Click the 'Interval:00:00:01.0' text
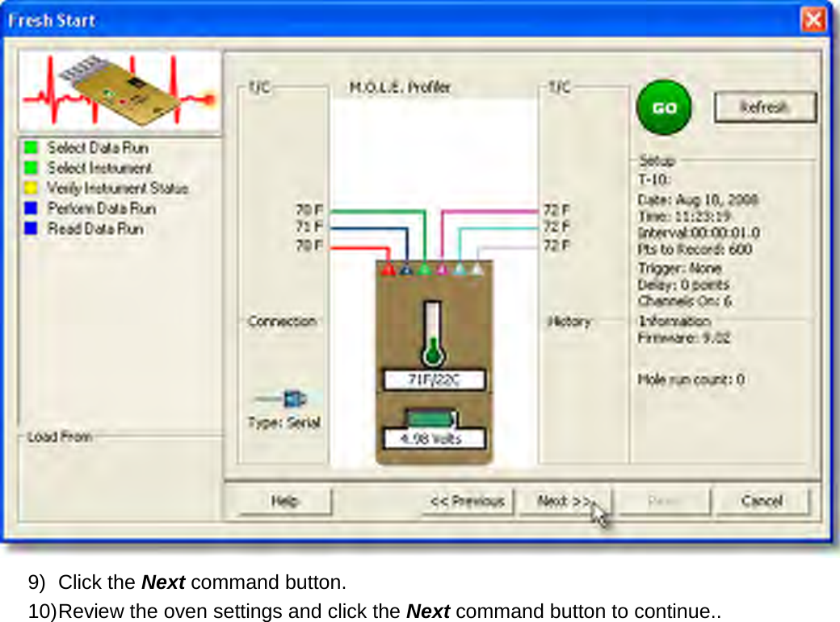Image resolution: width=840 pixels, height=622 pixels. point(699,233)
